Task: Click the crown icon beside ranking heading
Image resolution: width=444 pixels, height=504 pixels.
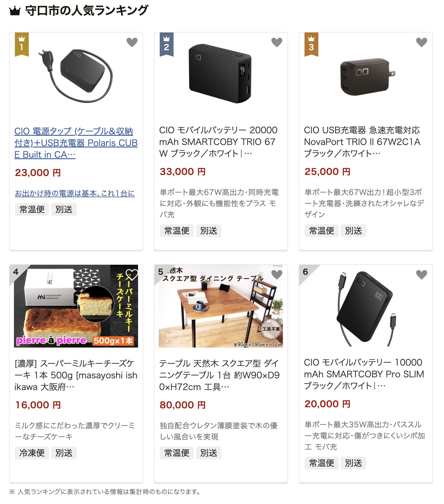Action: pos(15,11)
